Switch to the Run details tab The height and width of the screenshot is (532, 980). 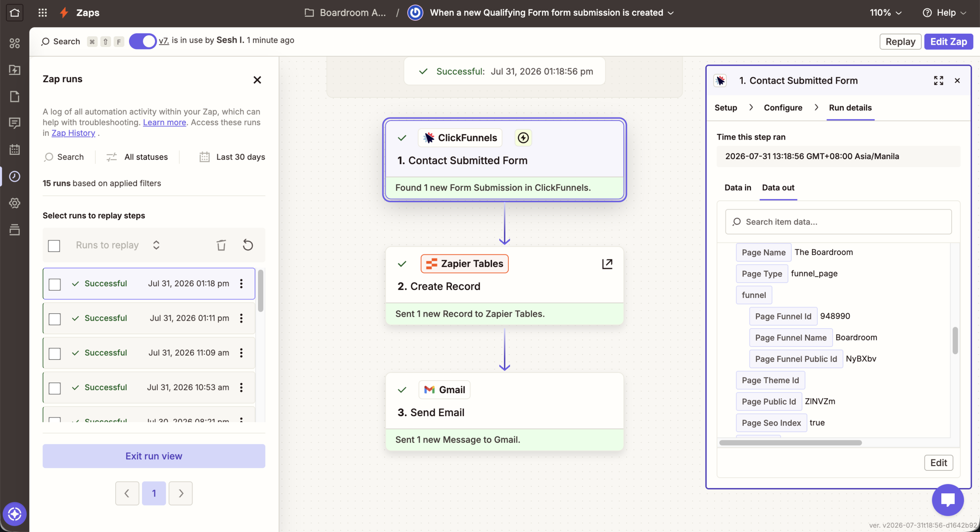pos(850,108)
